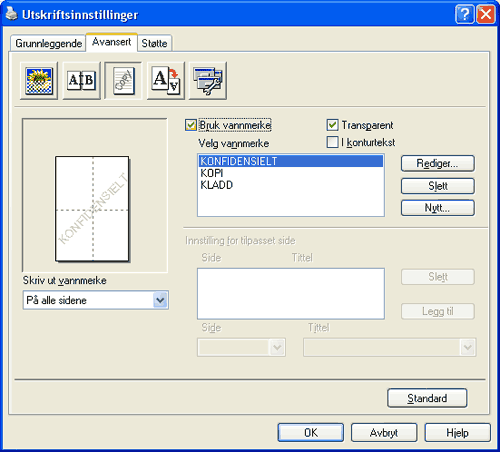500x452 pixels.
Task: Click the Nytt... button
Action: click(438, 208)
